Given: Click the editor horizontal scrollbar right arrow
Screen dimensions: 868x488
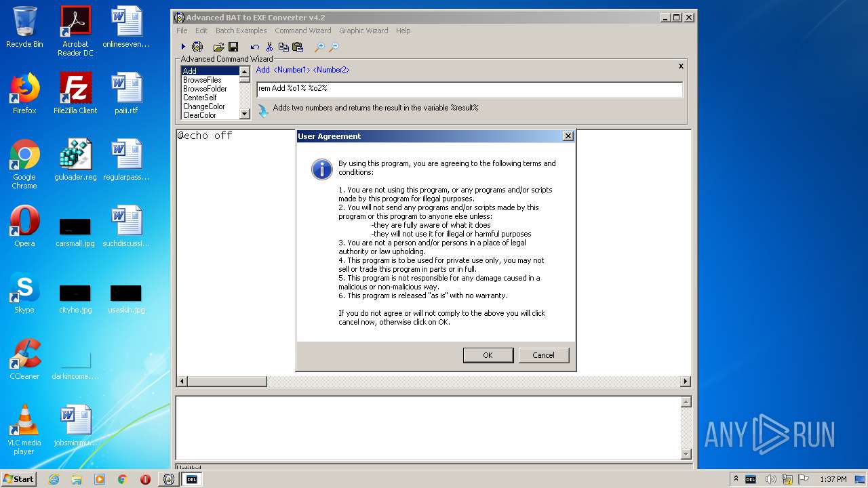Looking at the screenshot, I should [x=686, y=382].
